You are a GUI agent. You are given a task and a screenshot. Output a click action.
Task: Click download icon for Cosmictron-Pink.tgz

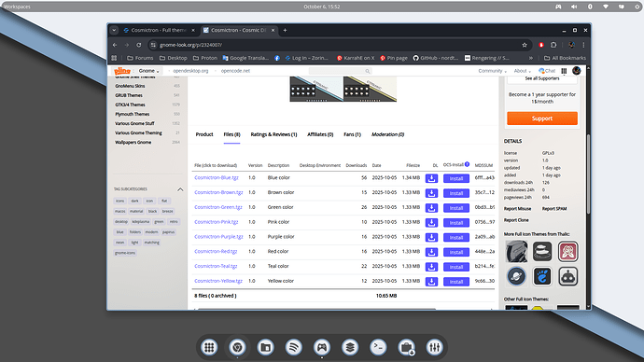pos(431,223)
